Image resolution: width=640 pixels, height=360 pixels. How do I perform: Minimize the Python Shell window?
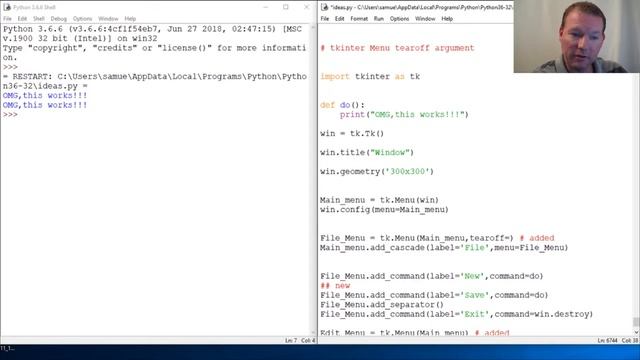coord(266,7)
